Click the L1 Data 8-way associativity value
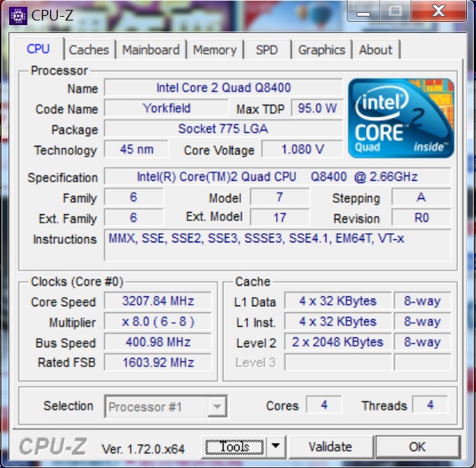476x468 pixels. [422, 301]
